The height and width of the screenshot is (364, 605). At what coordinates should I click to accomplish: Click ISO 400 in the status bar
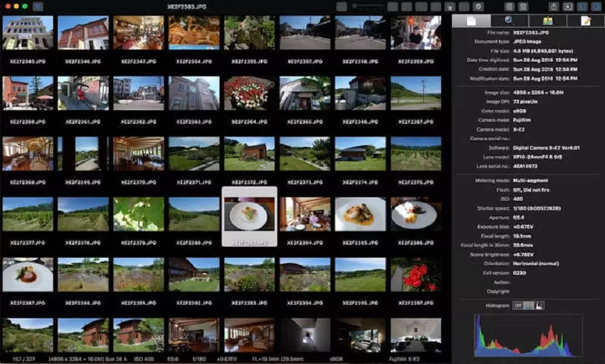[x=144, y=359]
